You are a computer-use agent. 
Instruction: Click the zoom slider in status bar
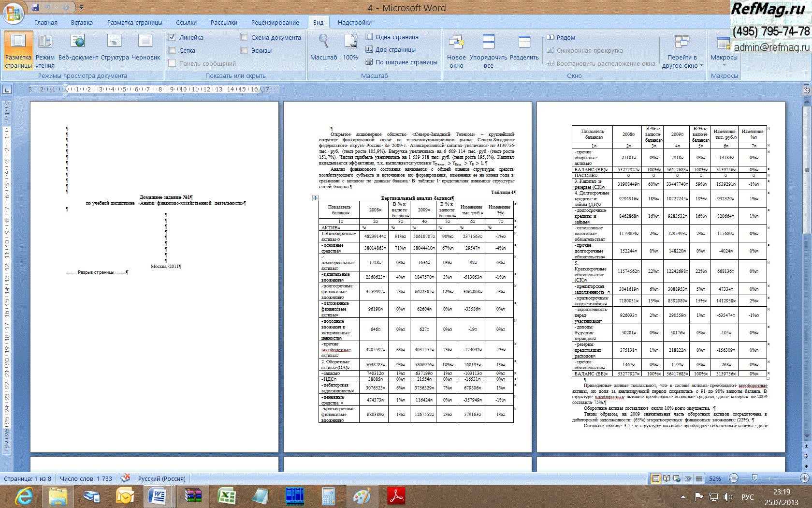(754, 478)
